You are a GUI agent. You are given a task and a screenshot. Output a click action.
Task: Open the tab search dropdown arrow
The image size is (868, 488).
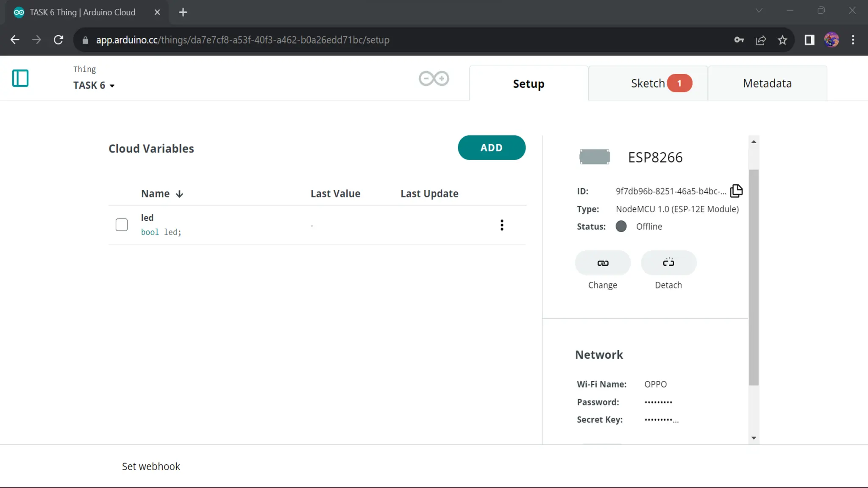pyautogui.click(x=759, y=11)
